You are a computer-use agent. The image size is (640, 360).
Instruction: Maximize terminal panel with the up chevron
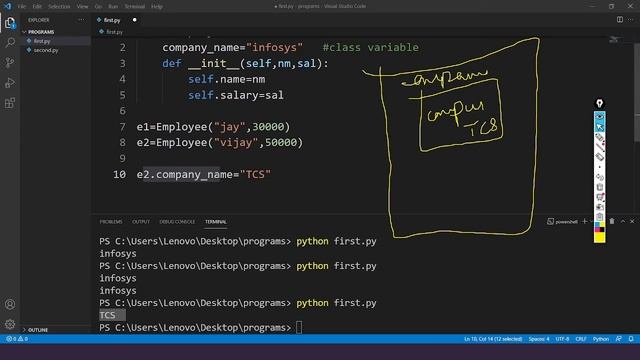click(x=623, y=221)
